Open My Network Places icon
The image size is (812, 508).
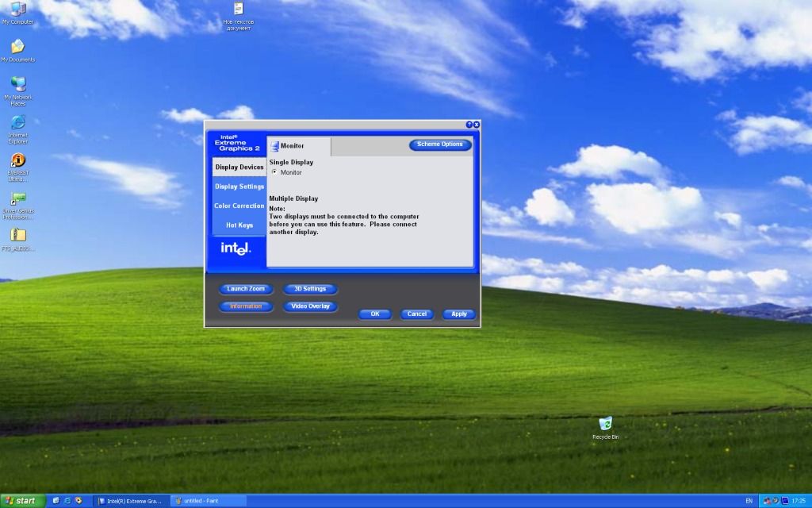[x=18, y=90]
